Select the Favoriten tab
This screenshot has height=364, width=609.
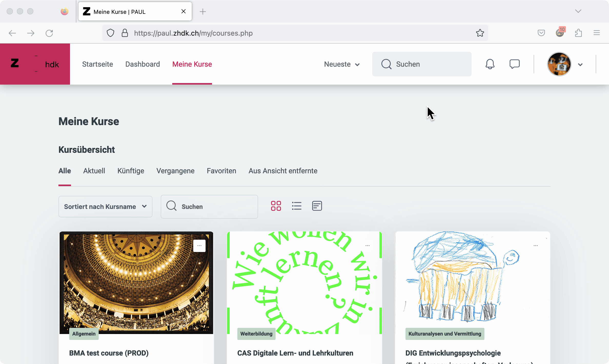click(221, 171)
